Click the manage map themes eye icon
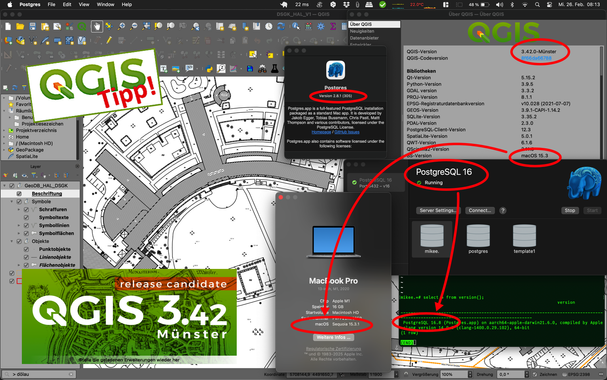This screenshot has height=380, width=607. pyautogui.click(x=26, y=175)
